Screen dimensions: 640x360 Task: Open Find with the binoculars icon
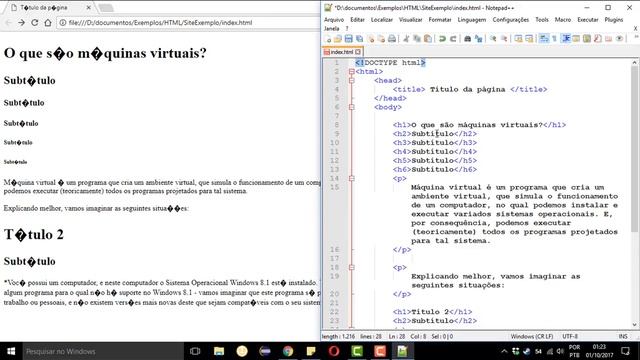[x=467, y=39]
